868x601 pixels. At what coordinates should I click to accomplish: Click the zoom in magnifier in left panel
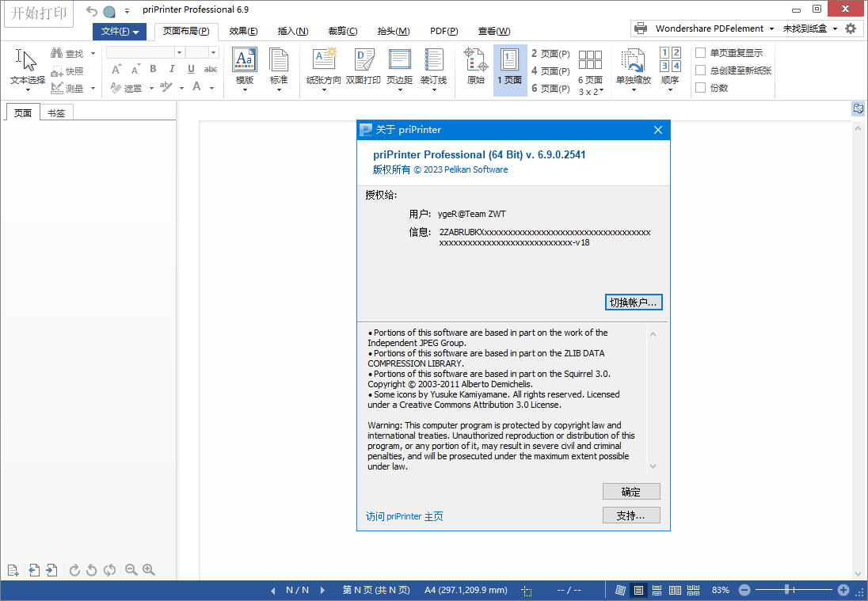pos(149,570)
